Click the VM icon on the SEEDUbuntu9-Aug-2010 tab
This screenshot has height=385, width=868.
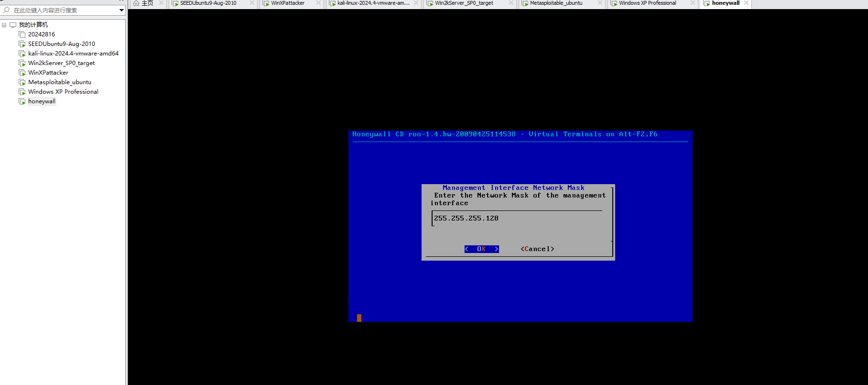(x=175, y=3)
